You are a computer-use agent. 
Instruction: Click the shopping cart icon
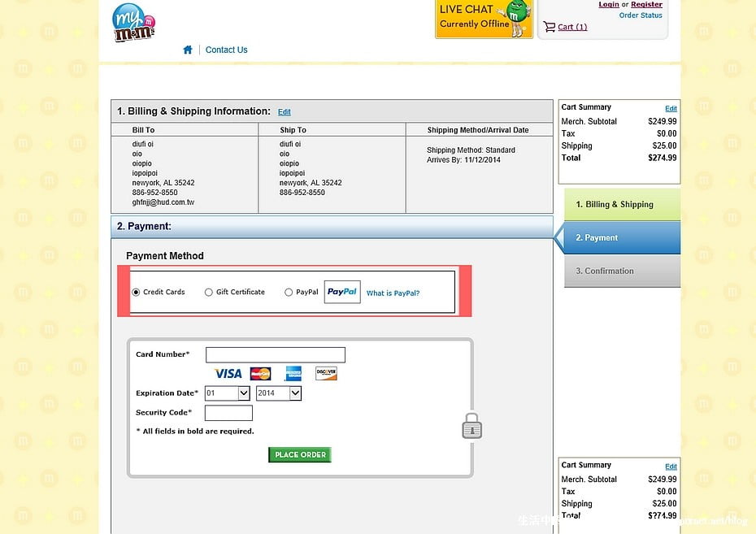(550, 27)
